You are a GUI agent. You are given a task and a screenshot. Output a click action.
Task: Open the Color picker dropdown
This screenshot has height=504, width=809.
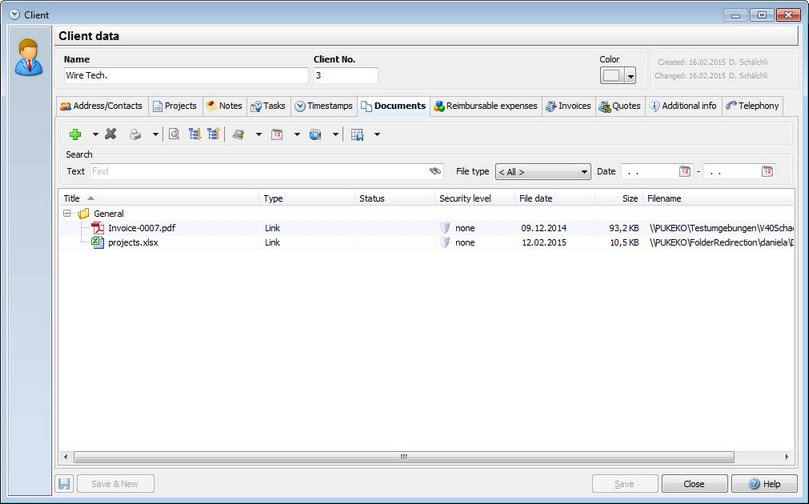pyautogui.click(x=630, y=76)
